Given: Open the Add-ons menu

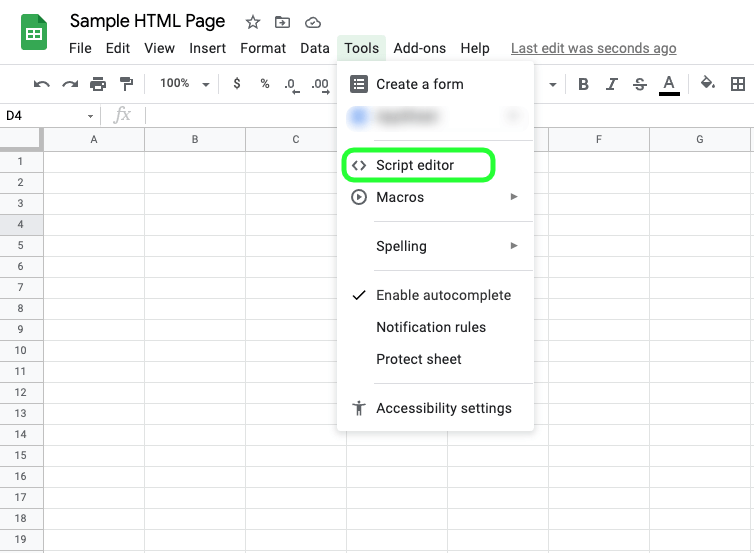Looking at the screenshot, I should 420,48.
